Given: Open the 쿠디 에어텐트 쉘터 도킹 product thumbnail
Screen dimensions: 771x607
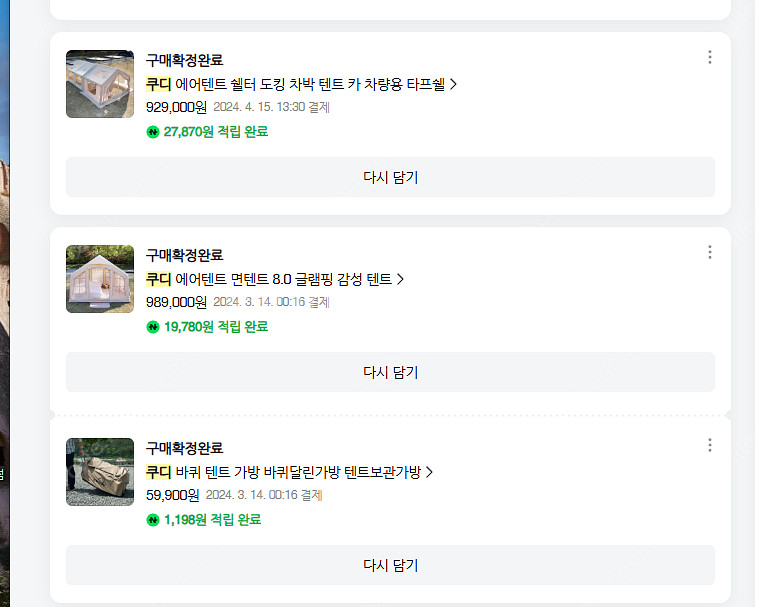Looking at the screenshot, I should pos(100,84).
